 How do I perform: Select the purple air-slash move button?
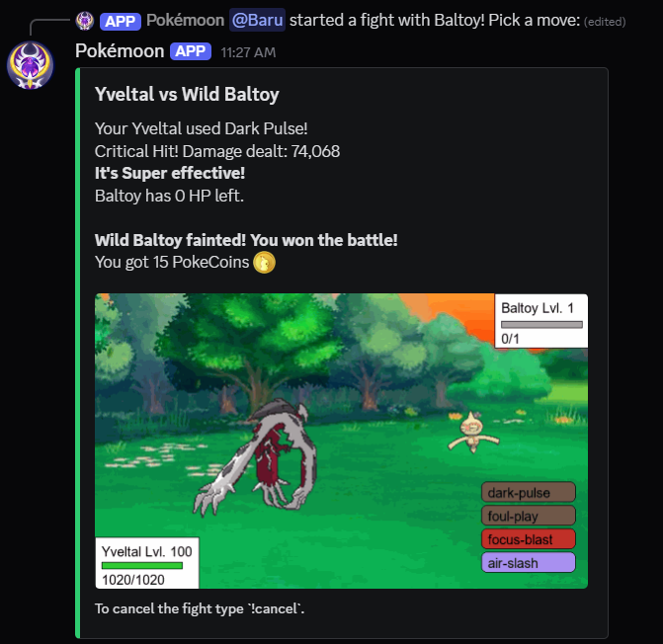[529, 562]
